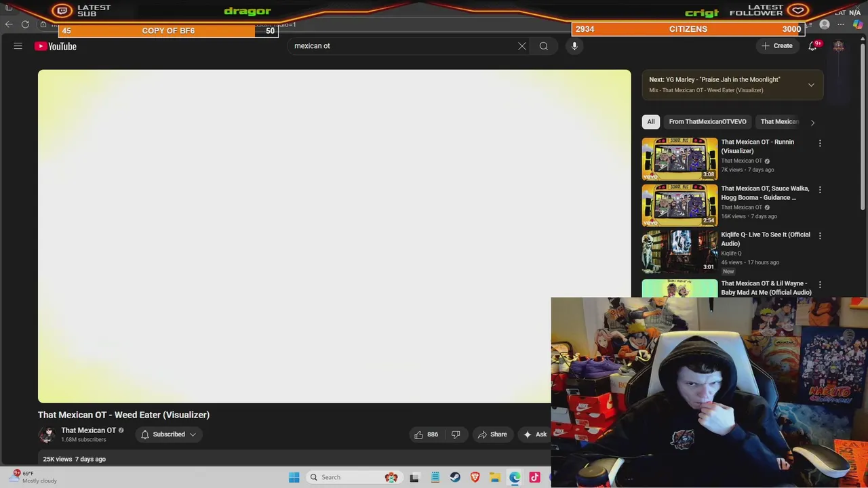
Task: Dislike the video with thumbs down
Action: pyautogui.click(x=456, y=434)
